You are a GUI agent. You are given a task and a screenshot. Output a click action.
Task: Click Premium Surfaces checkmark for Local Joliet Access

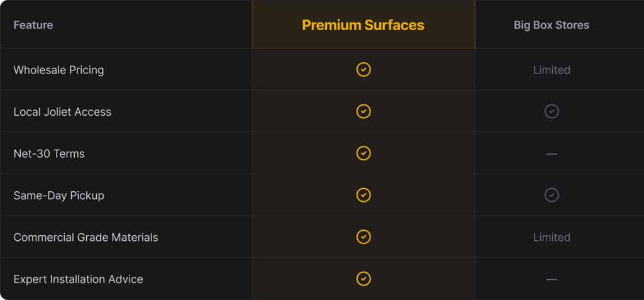coord(364,111)
